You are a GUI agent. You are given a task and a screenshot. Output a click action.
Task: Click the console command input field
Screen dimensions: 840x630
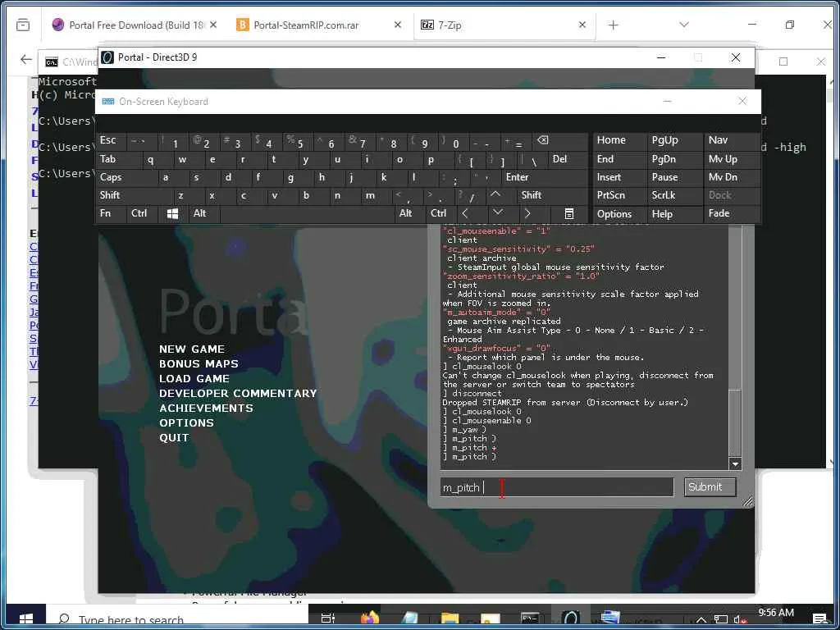point(557,487)
